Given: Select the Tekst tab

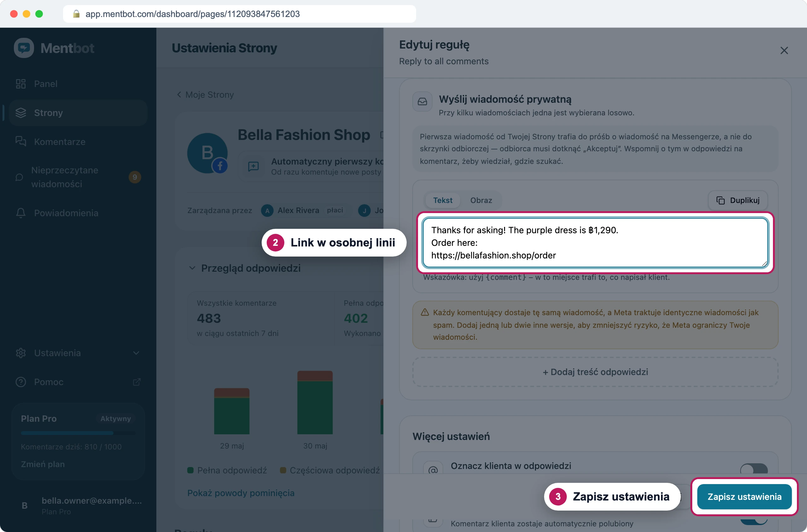Looking at the screenshot, I should tap(443, 200).
